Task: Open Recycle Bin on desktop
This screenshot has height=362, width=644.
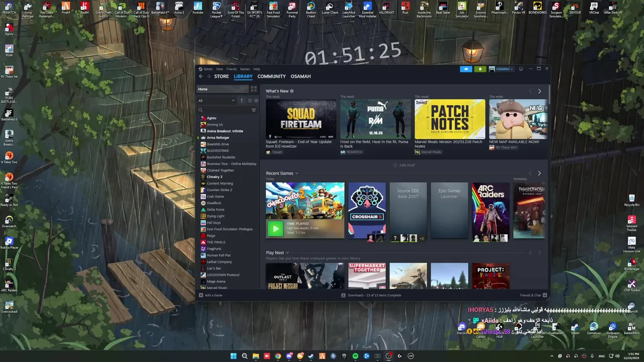Action: coord(632,200)
